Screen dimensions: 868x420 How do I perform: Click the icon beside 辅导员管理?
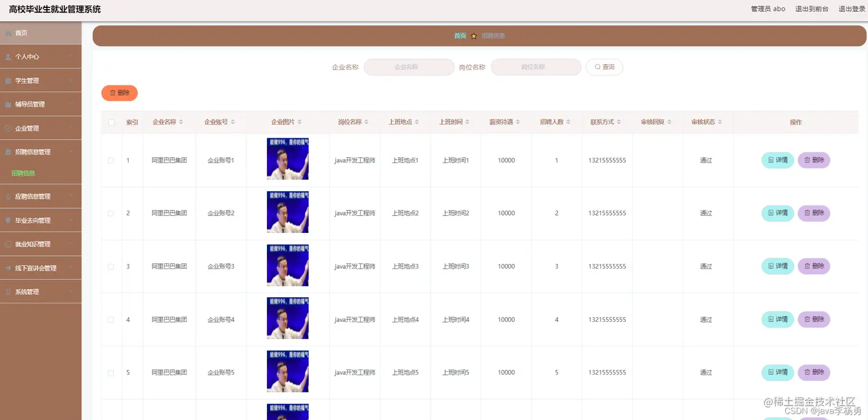[8, 104]
